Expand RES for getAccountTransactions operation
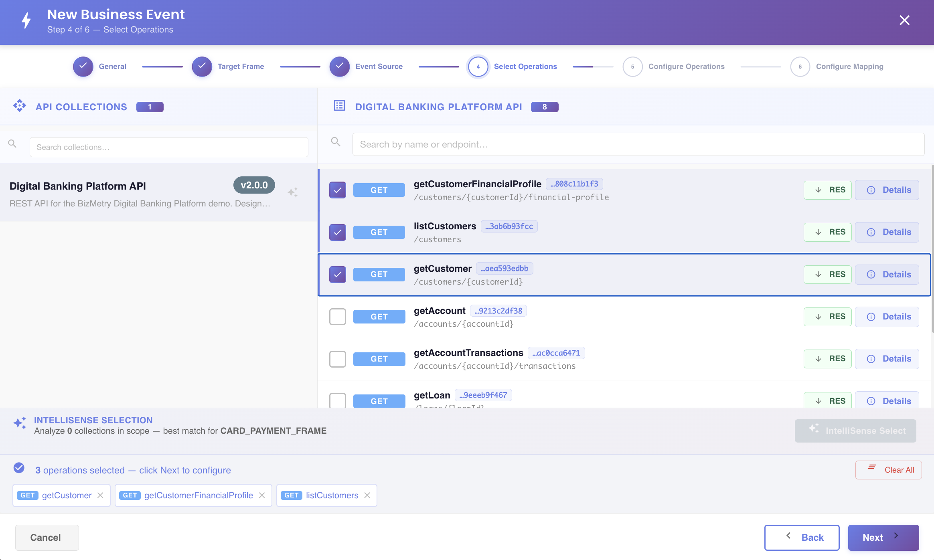The height and width of the screenshot is (560, 934). 827,359
